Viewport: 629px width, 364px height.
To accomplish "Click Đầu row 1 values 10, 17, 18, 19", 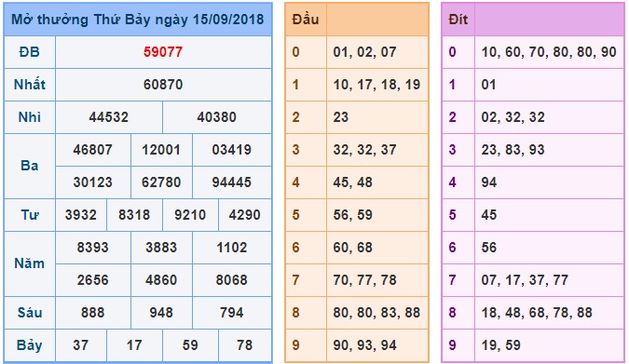I will [376, 85].
